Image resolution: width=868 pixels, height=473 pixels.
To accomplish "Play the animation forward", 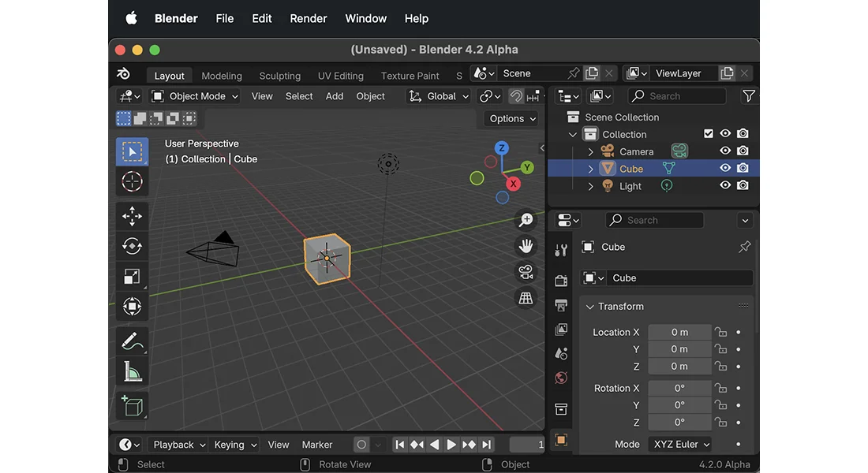I will tap(451, 445).
